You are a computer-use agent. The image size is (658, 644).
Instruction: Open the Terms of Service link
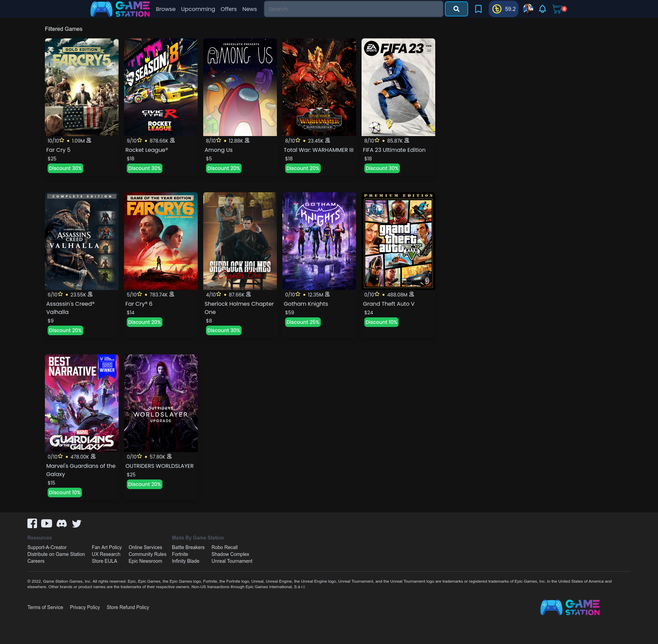click(x=45, y=607)
